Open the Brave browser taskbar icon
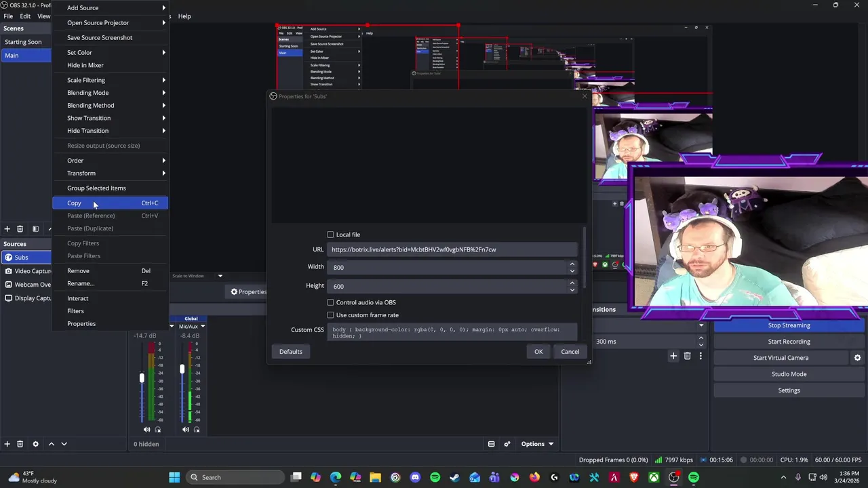Viewport: 868px width, 488px height. tap(634, 477)
